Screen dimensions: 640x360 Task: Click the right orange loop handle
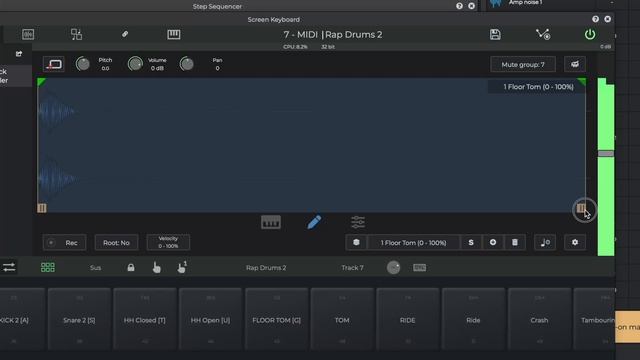[581, 209]
